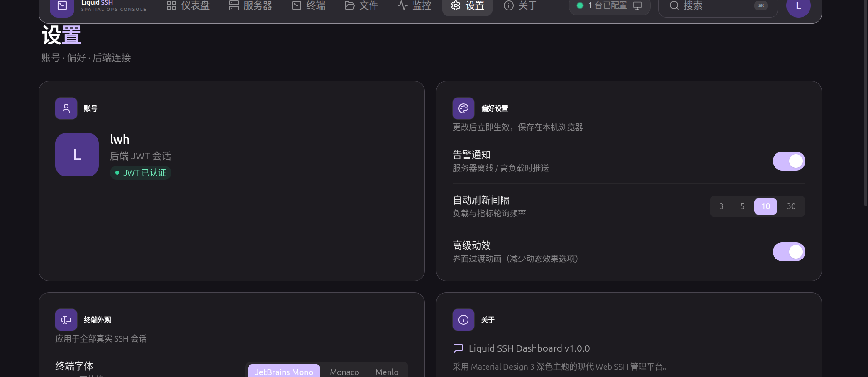Viewport: 868px width, 377px height.
Task: Click the Liquid SSH Dashboard v1.0.0 text
Action: tap(529, 348)
